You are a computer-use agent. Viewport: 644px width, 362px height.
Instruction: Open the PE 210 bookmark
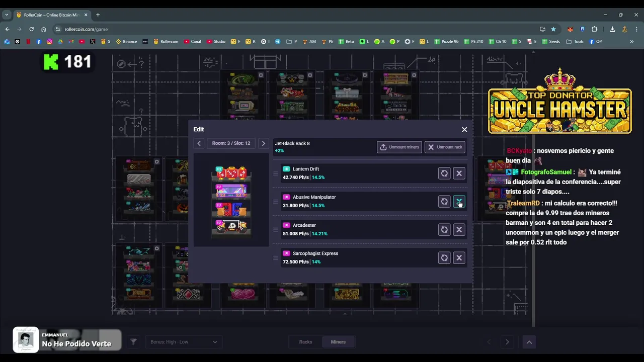[473, 41]
